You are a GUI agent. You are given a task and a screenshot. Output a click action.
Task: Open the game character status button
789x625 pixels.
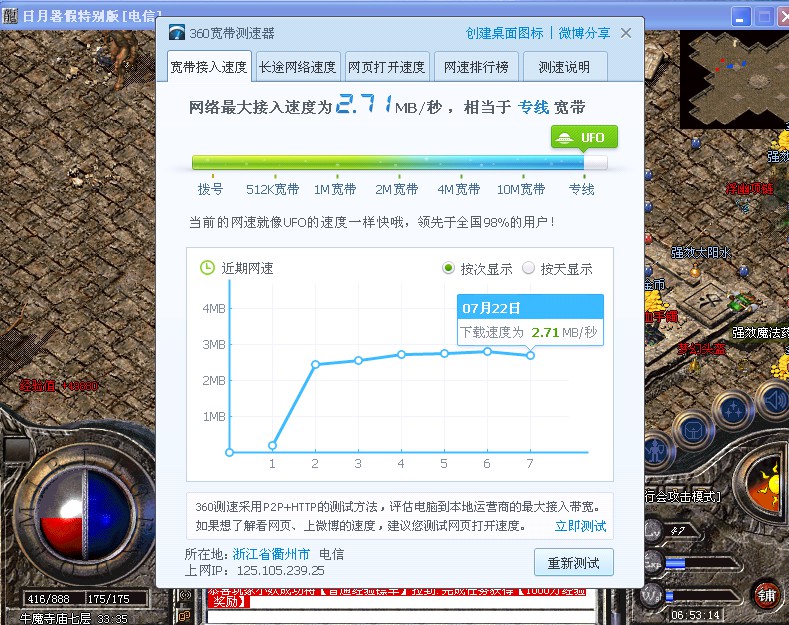656,450
